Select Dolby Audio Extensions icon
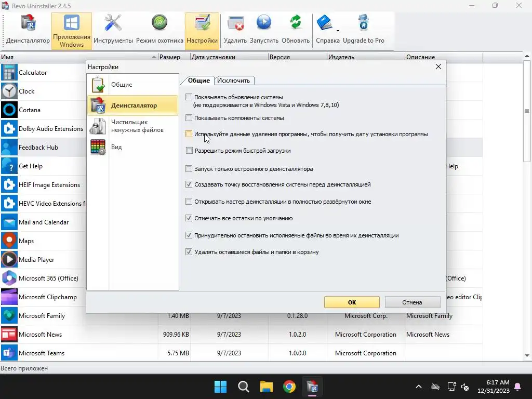 (x=9, y=129)
